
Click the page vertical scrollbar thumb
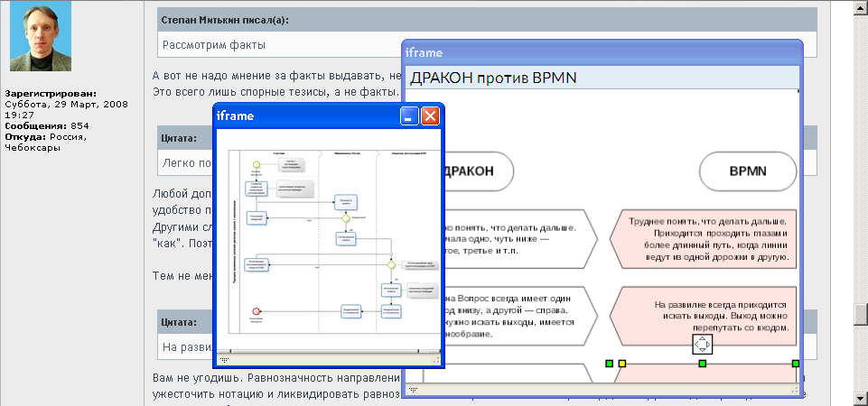pos(861,315)
